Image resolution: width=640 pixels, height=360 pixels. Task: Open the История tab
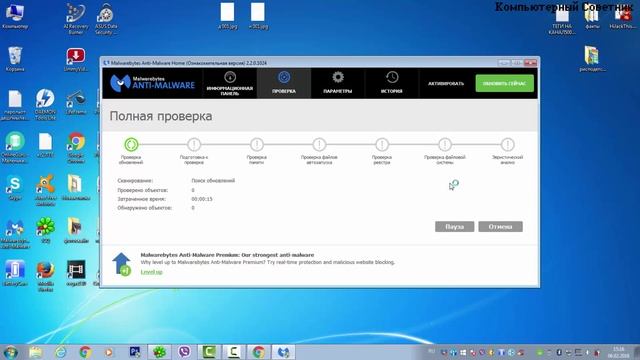tap(391, 83)
